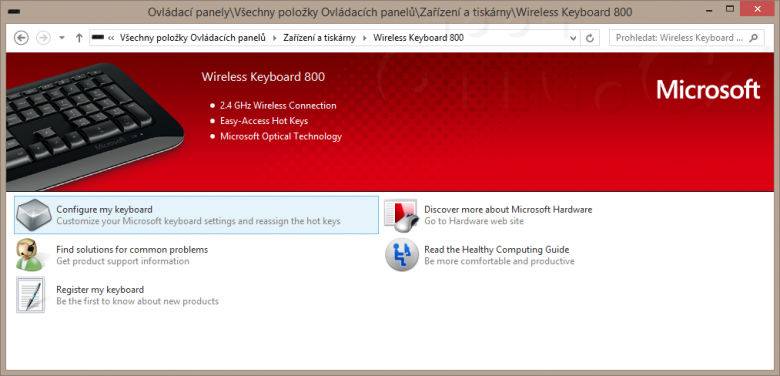Select 'Zařízení a tiskárny' breadcrumb

click(x=319, y=38)
